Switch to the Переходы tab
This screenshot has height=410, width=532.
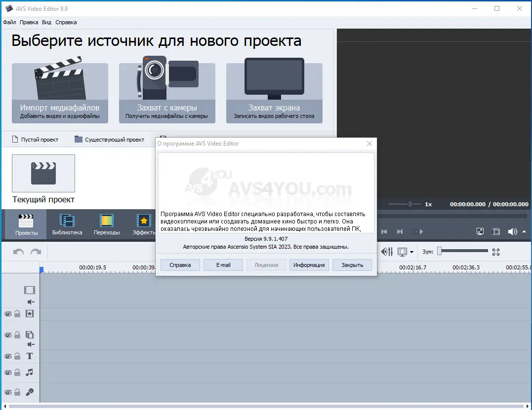click(x=106, y=224)
